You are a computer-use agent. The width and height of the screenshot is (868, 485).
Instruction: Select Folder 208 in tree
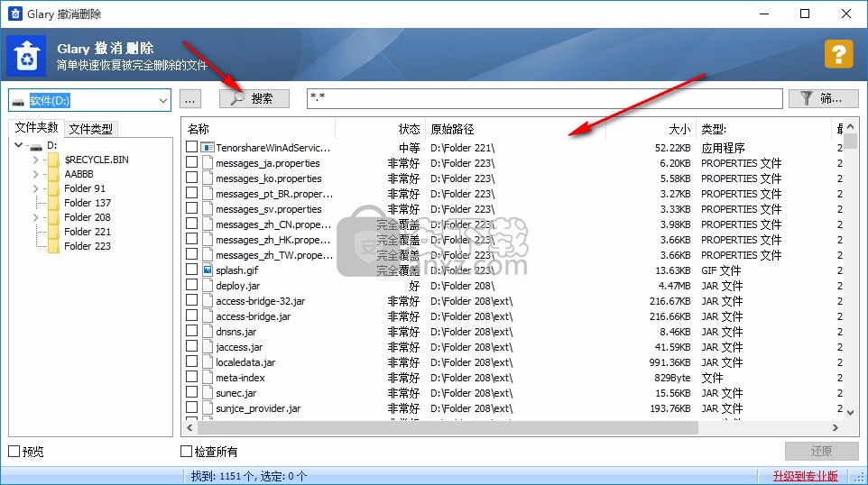coord(88,217)
